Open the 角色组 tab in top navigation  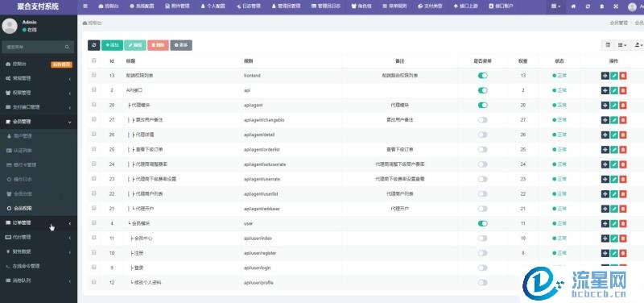(x=361, y=6)
